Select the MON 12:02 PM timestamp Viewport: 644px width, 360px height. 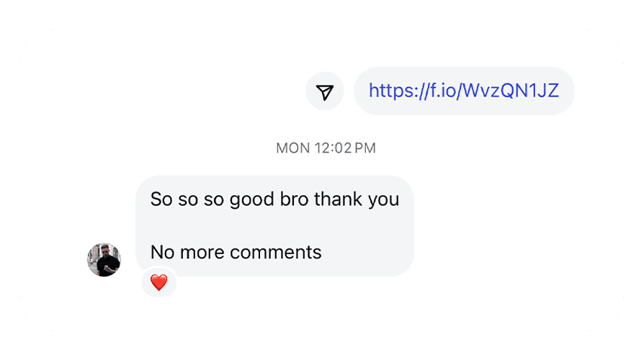click(x=326, y=148)
